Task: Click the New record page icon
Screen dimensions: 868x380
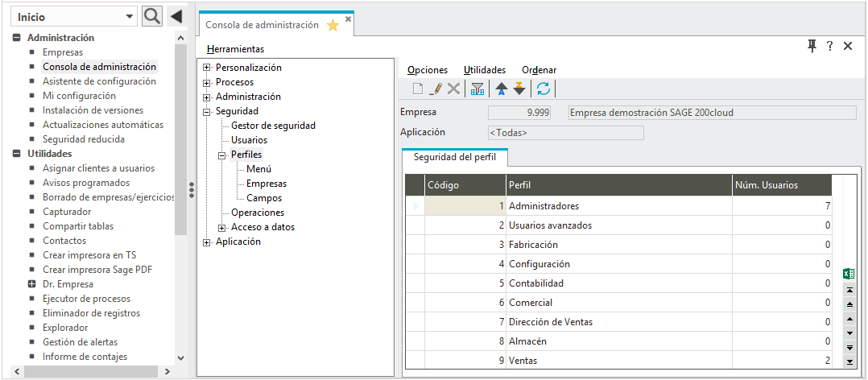Action: pyautogui.click(x=417, y=89)
